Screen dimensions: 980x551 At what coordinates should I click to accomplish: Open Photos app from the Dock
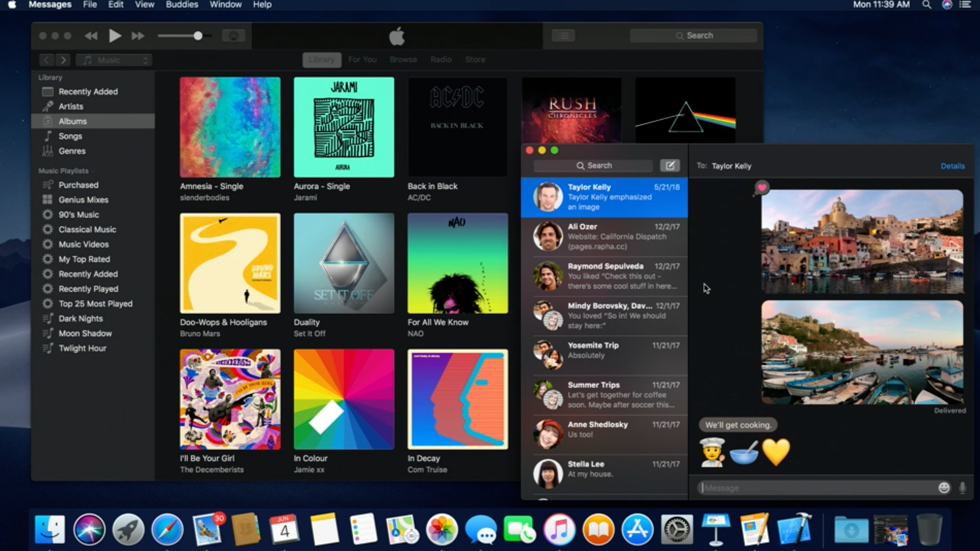click(x=442, y=529)
